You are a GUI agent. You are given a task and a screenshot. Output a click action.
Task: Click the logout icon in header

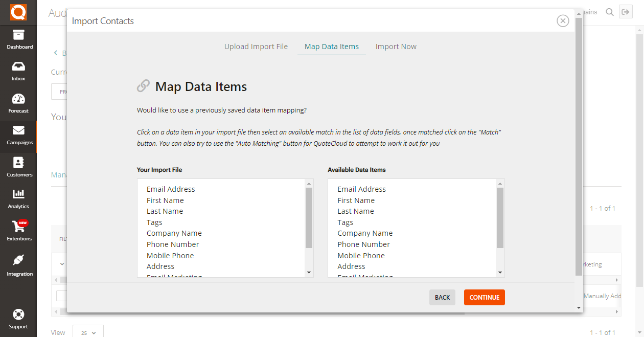tap(626, 12)
